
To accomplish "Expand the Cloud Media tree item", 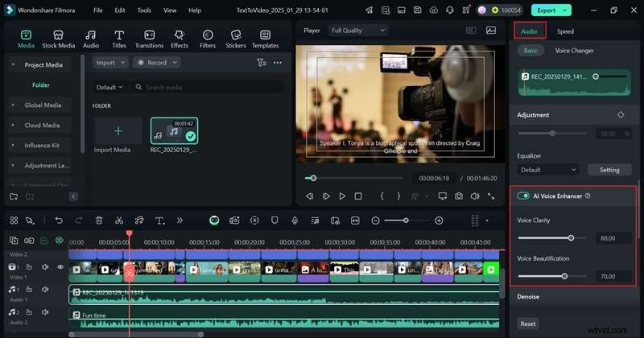I will point(13,126).
